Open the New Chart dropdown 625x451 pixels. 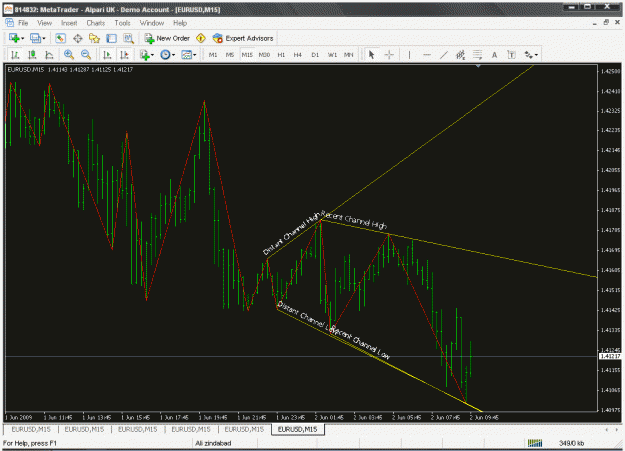pos(17,38)
